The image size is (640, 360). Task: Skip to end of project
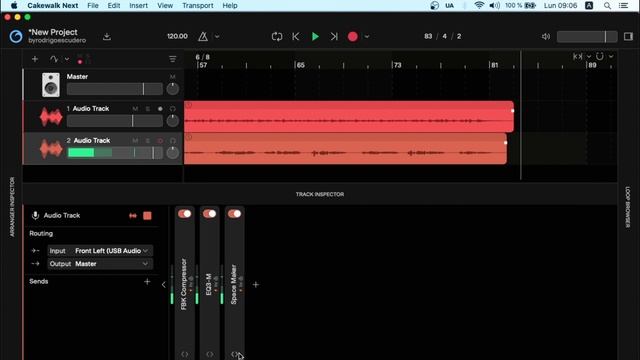point(334,36)
